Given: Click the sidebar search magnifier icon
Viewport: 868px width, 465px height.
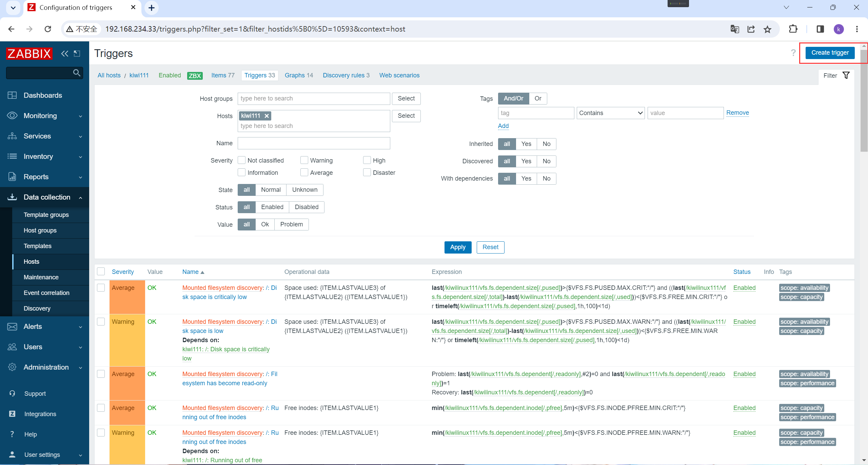Looking at the screenshot, I should (77, 73).
